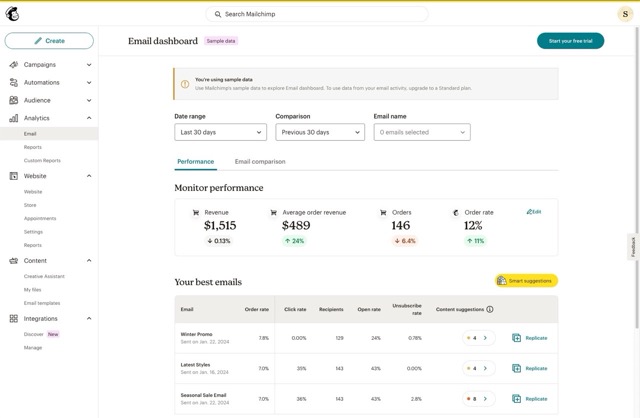Open the Date range dropdown
640x418 pixels.
pyautogui.click(x=220, y=132)
